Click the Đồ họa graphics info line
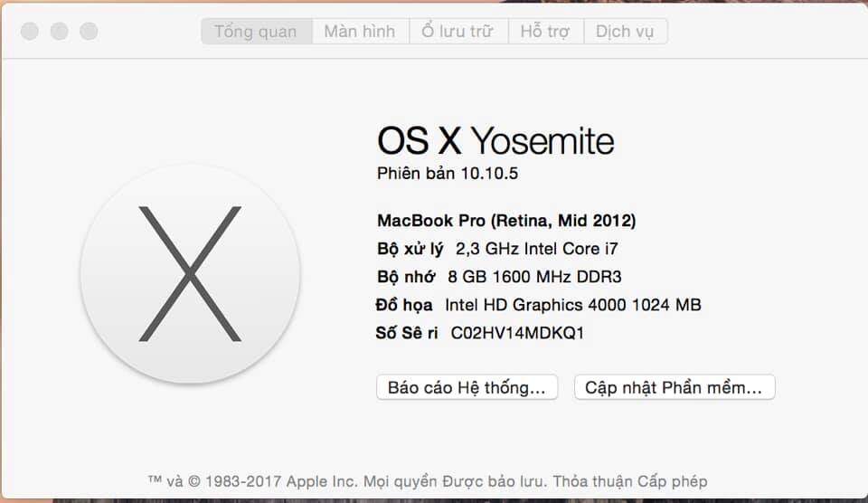The image size is (868, 503). (539, 305)
